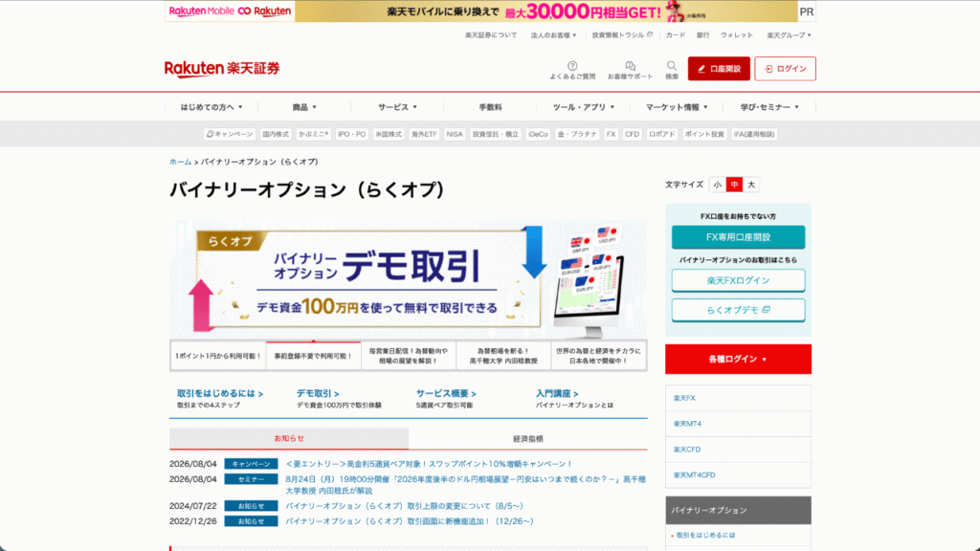
Task: Select 為替相場を斬る banner tab
Action: tap(503, 356)
